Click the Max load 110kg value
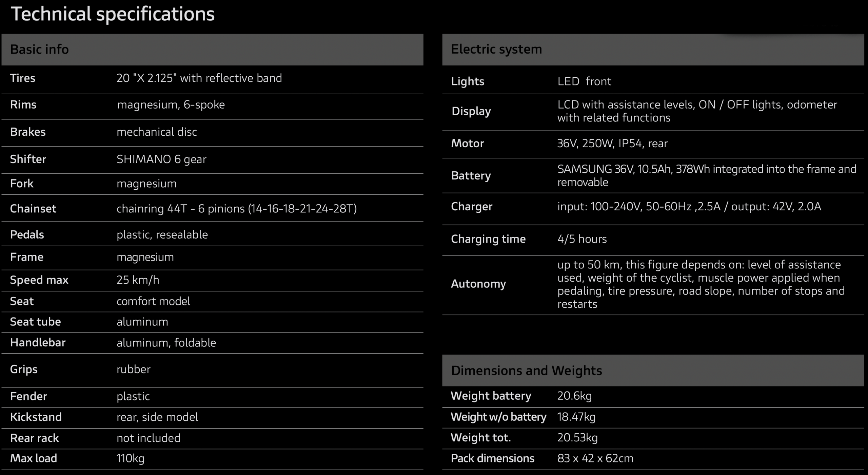The image size is (868, 475). click(x=130, y=459)
